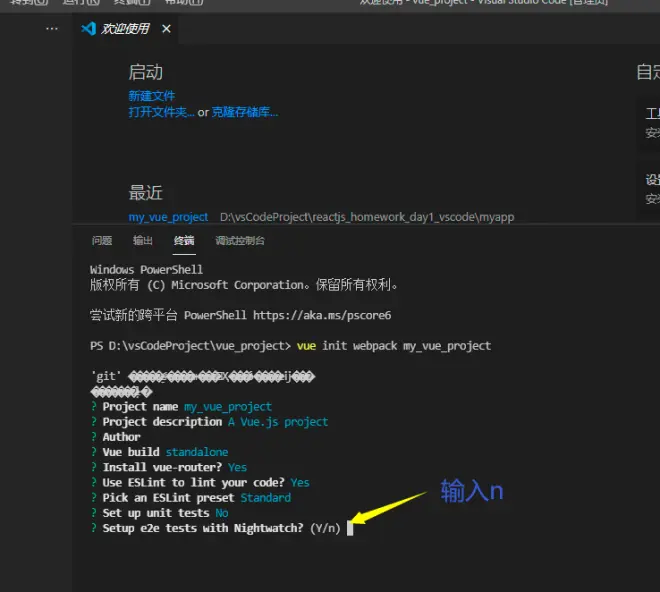Screen dimensions: 660x592
Task: Click the 'Project name my_vue_project' line
Action: click(181, 407)
